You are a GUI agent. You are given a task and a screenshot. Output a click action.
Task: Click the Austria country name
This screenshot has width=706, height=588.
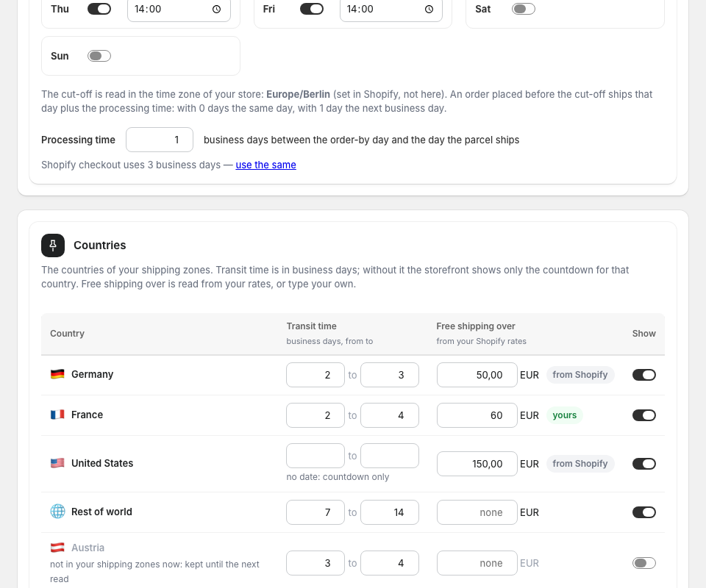88,548
